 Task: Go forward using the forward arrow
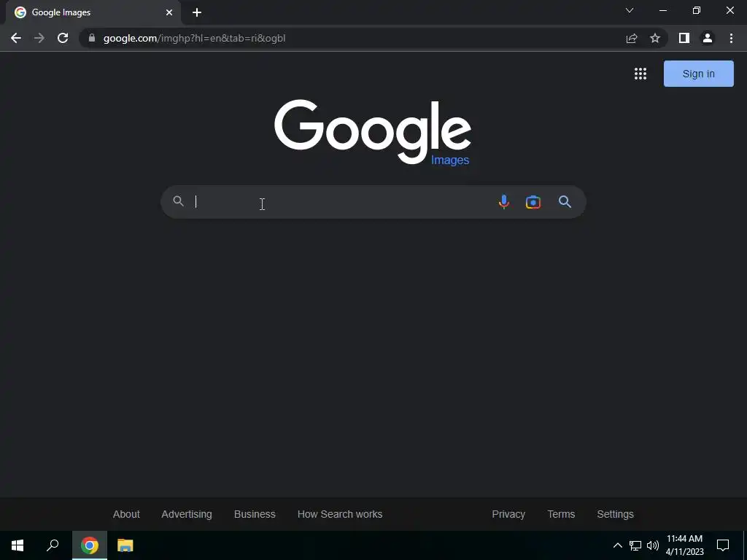pyautogui.click(x=39, y=38)
